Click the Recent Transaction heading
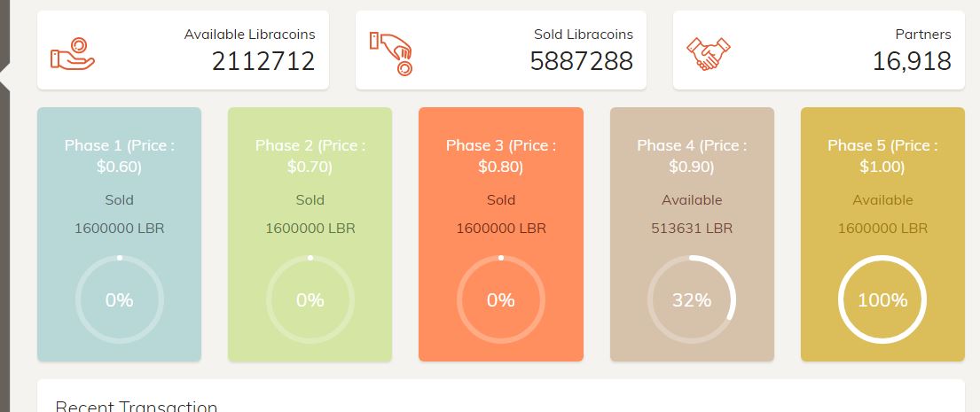This screenshot has height=412, width=980. (136, 406)
